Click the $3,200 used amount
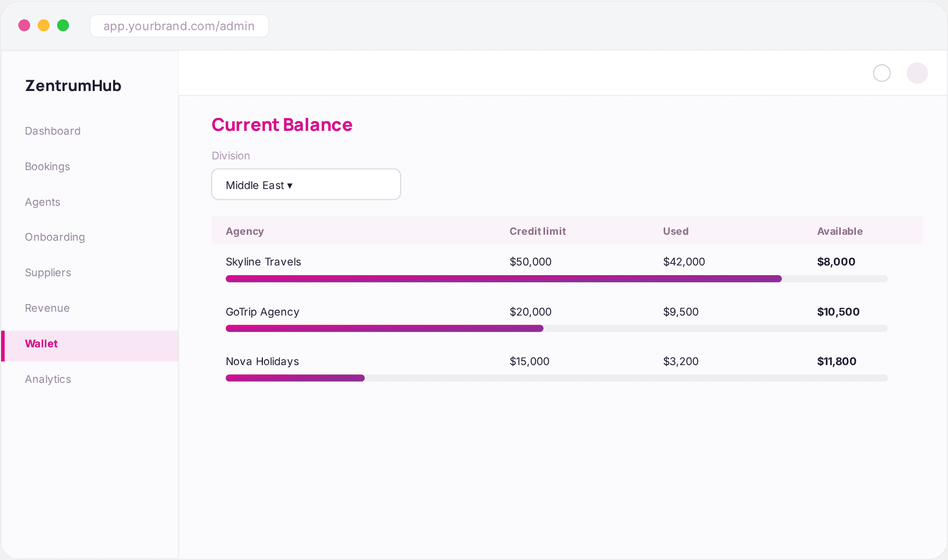 [x=681, y=361]
